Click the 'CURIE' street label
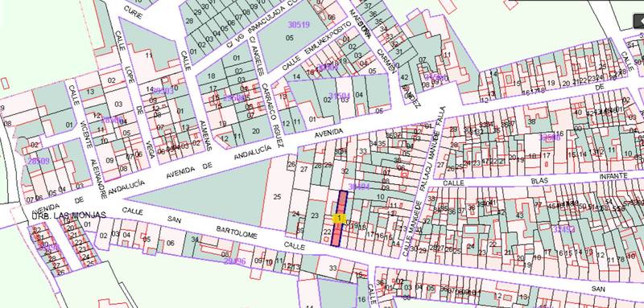 click(132, 13)
